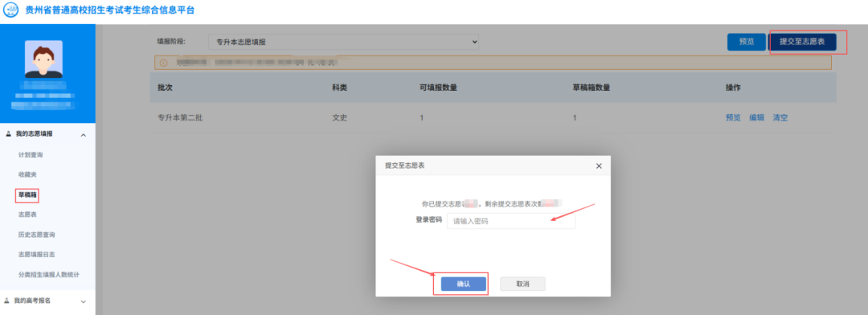Click the 提交至志愿表 button at top

tap(802, 42)
